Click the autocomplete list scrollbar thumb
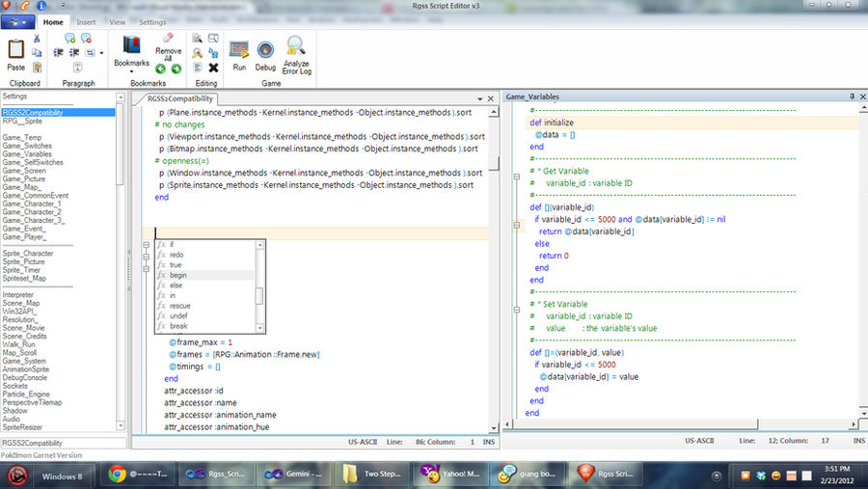The width and height of the screenshot is (868, 489). point(259,296)
